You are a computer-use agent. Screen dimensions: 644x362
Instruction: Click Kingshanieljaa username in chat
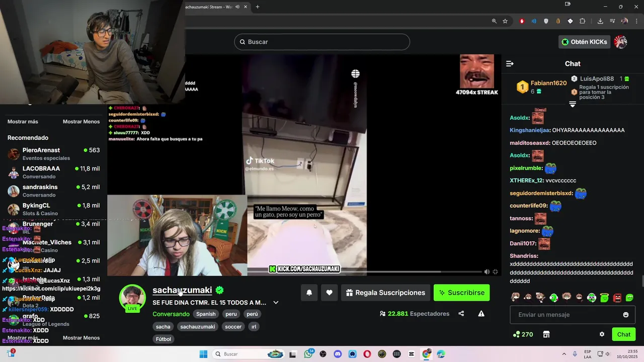[530, 130]
